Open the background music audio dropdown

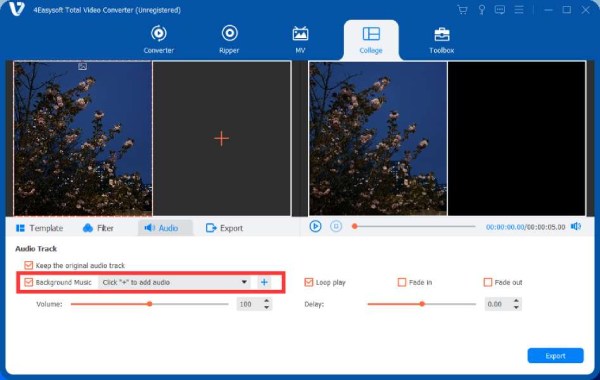(x=174, y=282)
